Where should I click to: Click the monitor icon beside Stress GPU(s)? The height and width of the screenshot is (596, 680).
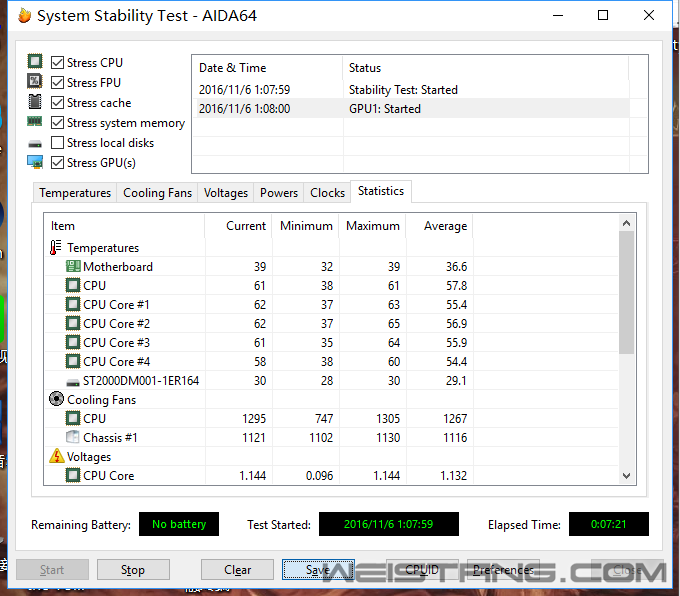pyautogui.click(x=35, y=162)
